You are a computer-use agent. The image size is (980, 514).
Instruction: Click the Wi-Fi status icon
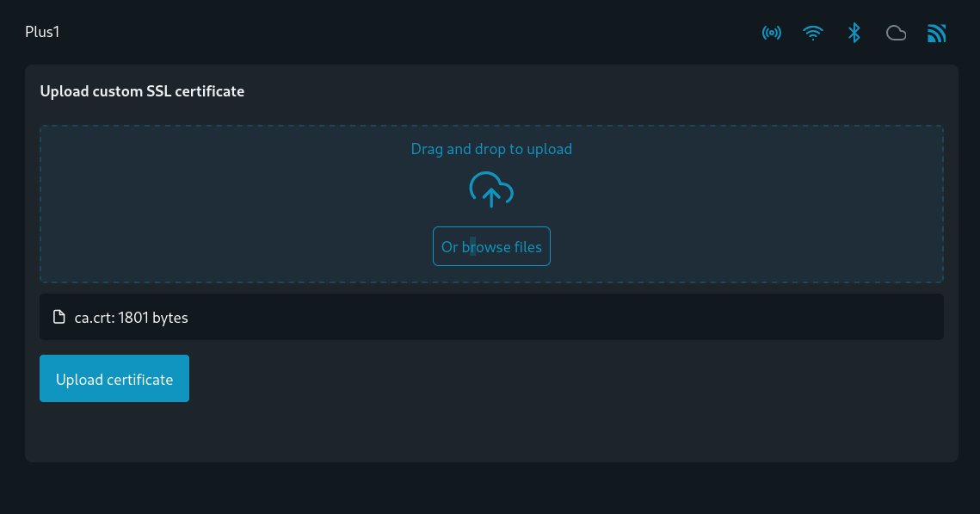[812, 33]
